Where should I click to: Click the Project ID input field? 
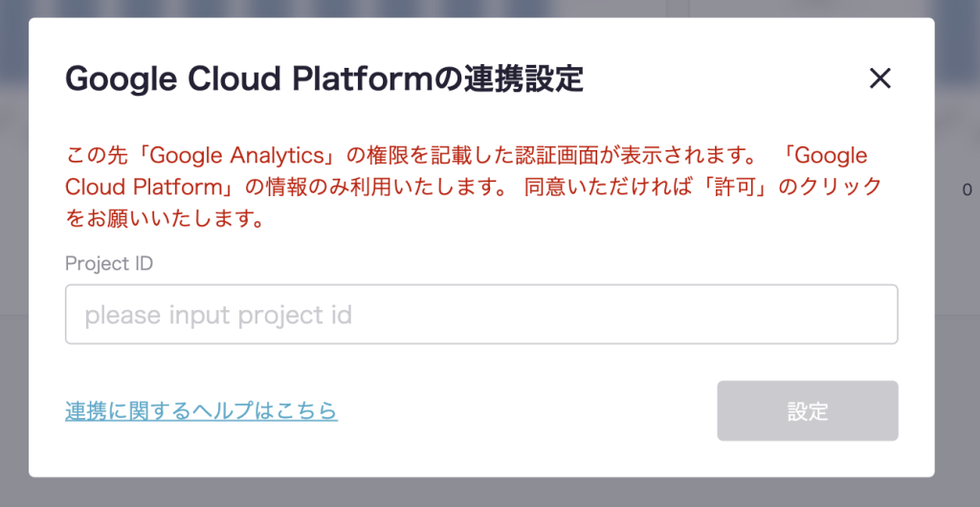pos(480,314)
